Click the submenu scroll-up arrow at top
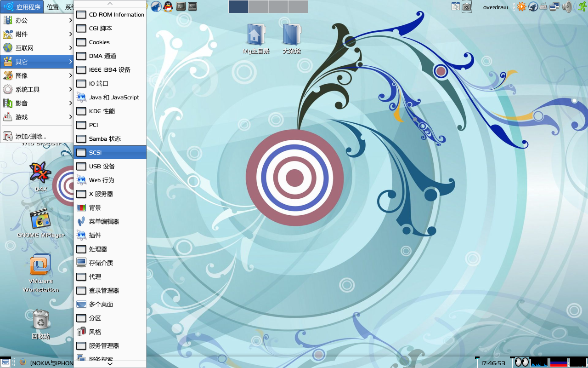Viewport: 588px width, 368px height. point(110,4)
